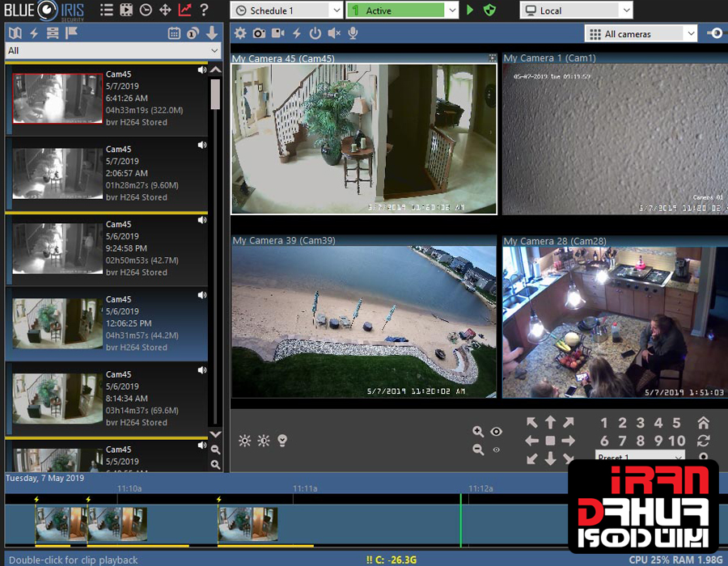Open the clips viewer film icon
This screenshot has height=566, width=728.
click(x=126, y=10)
